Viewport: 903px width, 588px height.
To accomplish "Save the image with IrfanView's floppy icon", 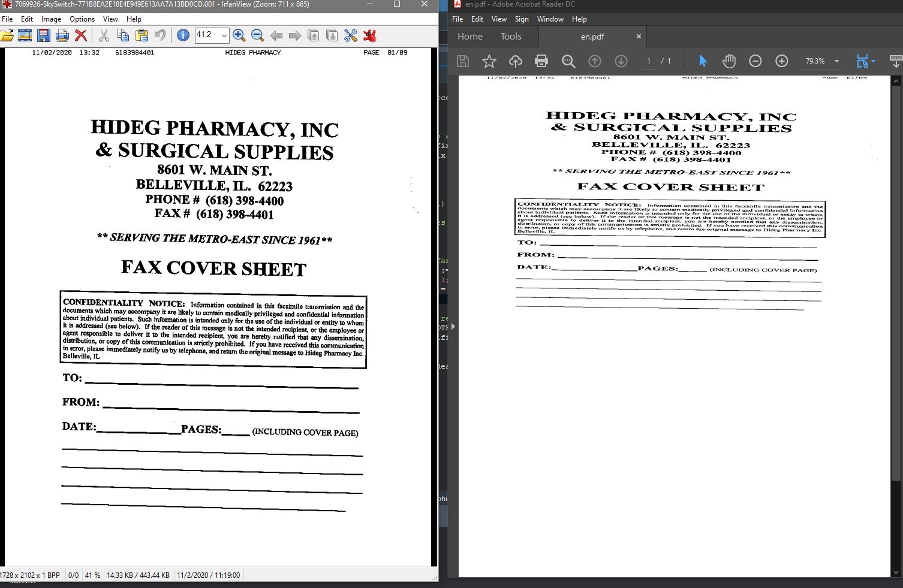I will 44,35.
